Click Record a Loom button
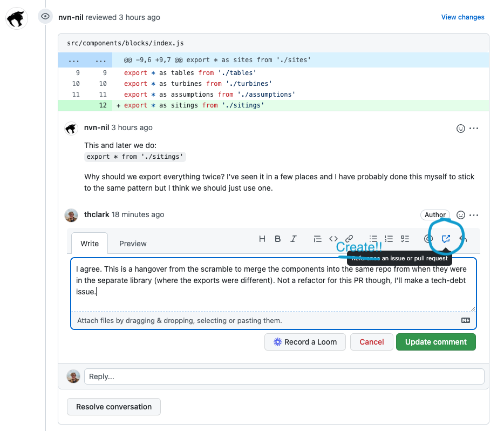 305,342
